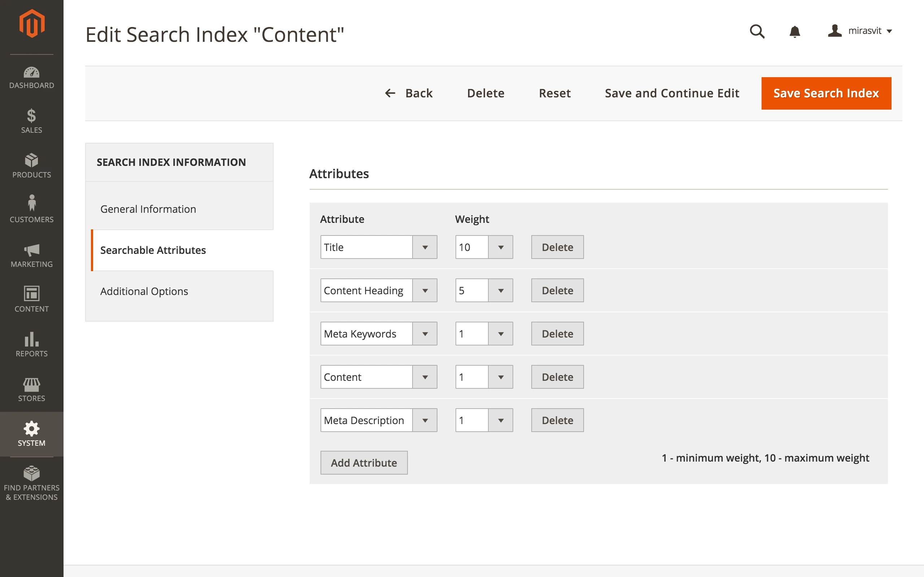Open the Reports bar chart icon
The width and height of the screenshot is (924, 577).
point(32,344)
